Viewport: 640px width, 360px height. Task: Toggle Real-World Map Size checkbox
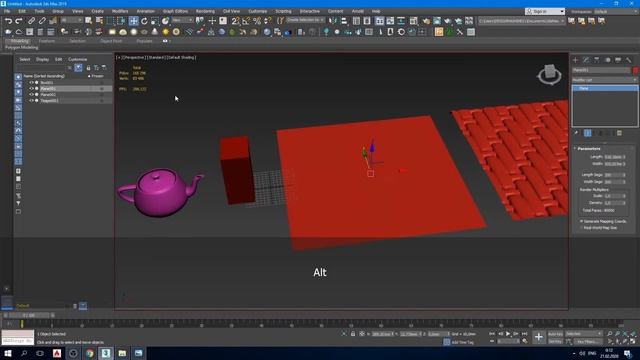pyautogui.click(x=582, y=228)
